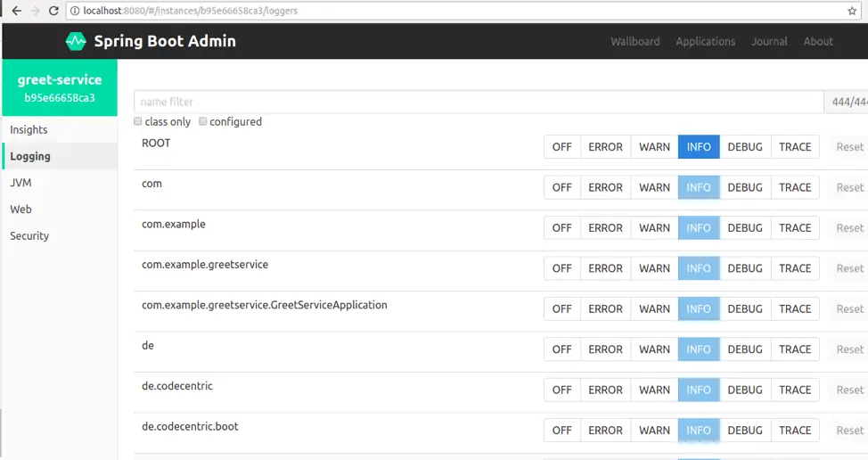
Task: Go forward with browser forward arrow
Action: point(36,11)
